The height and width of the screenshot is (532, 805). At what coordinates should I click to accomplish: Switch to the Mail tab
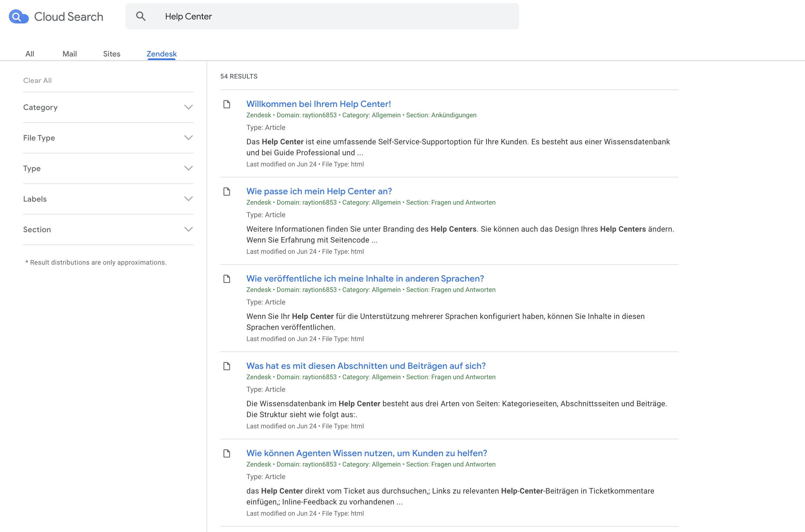click(x=69, y=53)
